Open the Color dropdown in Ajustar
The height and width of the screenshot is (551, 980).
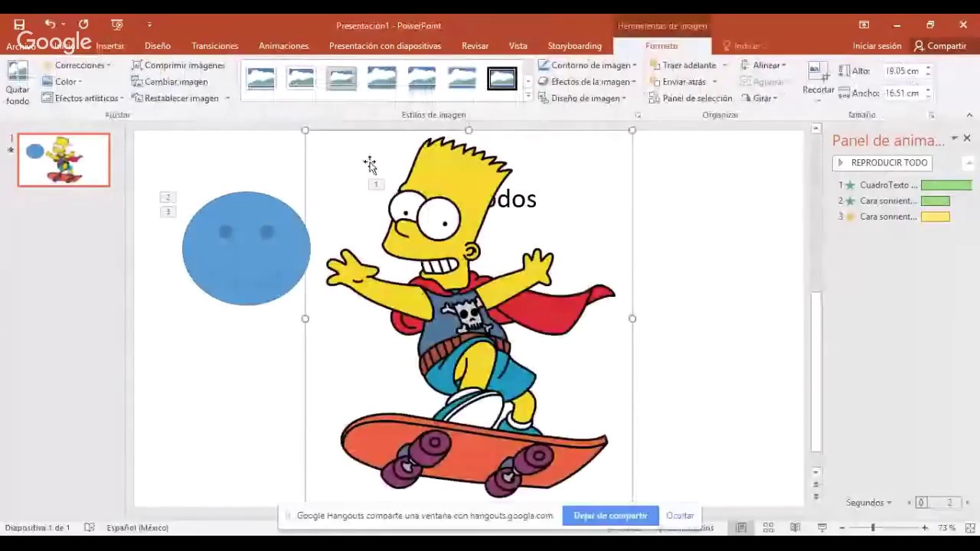61,82
